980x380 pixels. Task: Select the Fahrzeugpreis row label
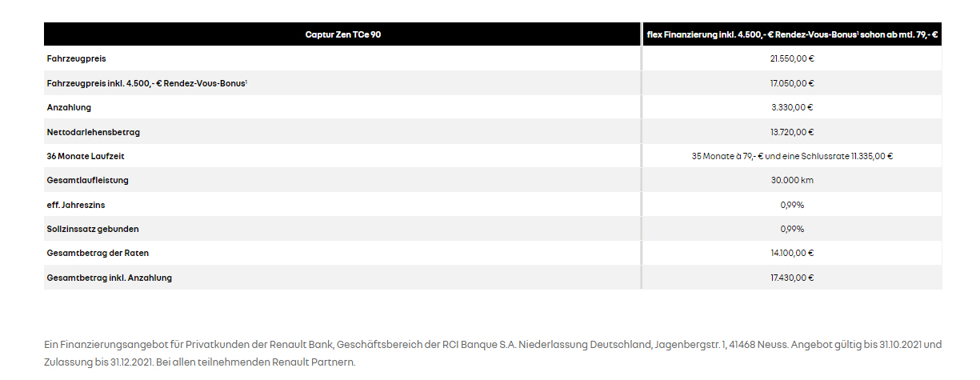click(77, 58)
